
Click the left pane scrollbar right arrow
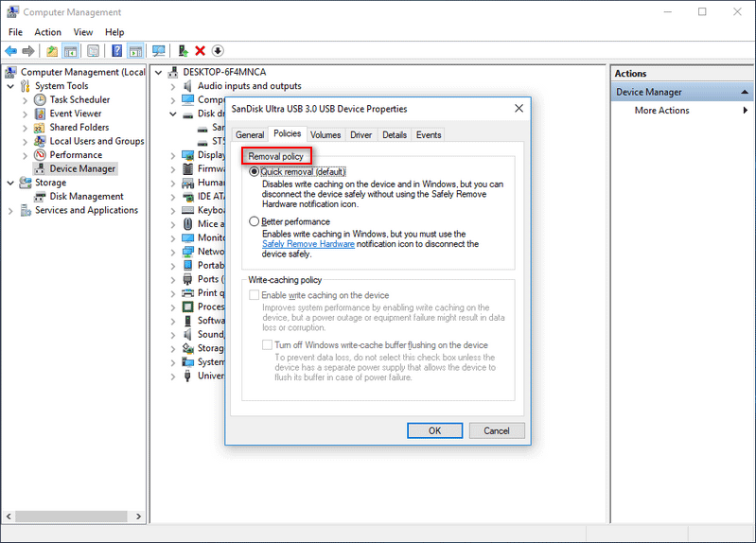click(x=139, y=517)
